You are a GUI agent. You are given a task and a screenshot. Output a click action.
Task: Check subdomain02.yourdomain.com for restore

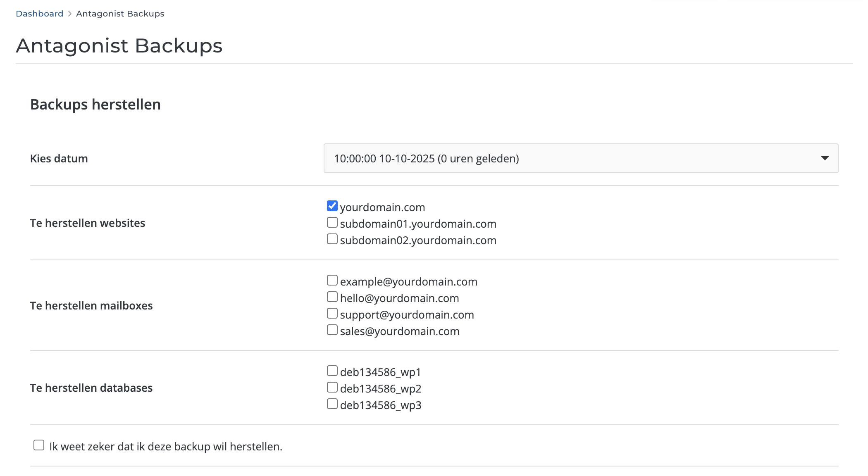pos(332,239)
